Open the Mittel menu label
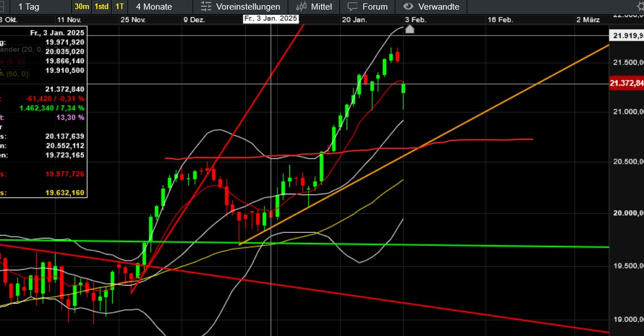The width and height of the screenshot is (644, 336). click(x=322, y=7)
